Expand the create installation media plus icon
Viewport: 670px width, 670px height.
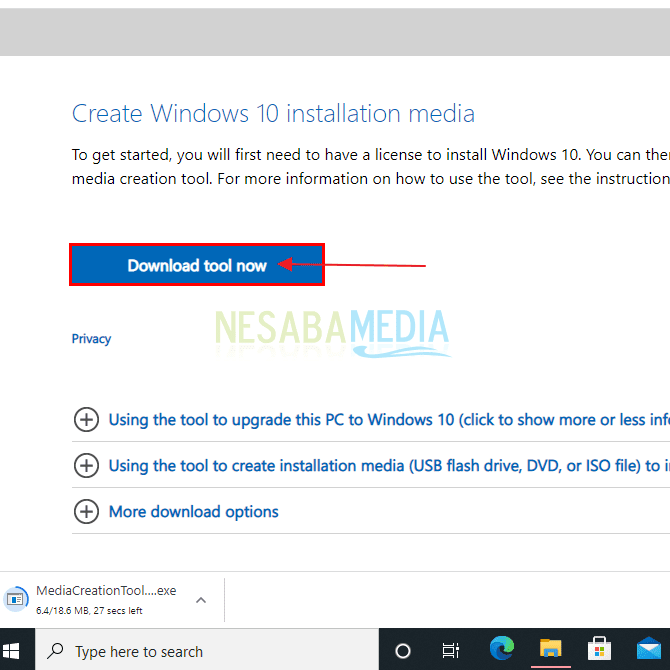point(86,465)
